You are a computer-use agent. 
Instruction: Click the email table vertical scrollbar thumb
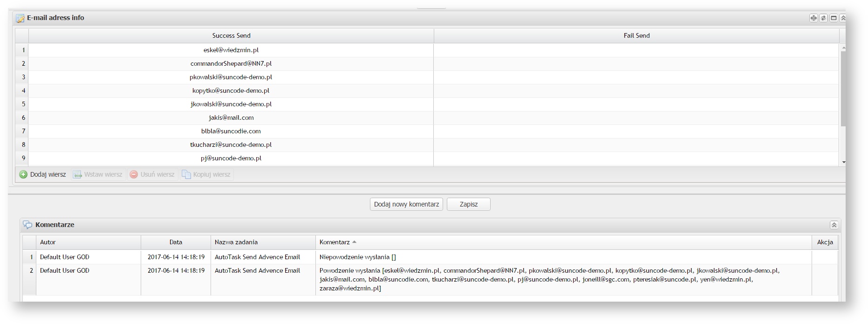click(843, 89)
